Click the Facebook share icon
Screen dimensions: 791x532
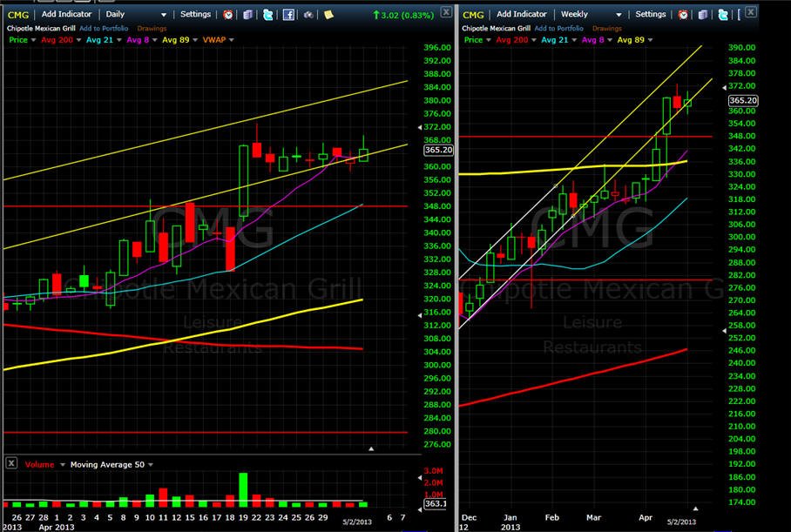click(x=288, y=15)
